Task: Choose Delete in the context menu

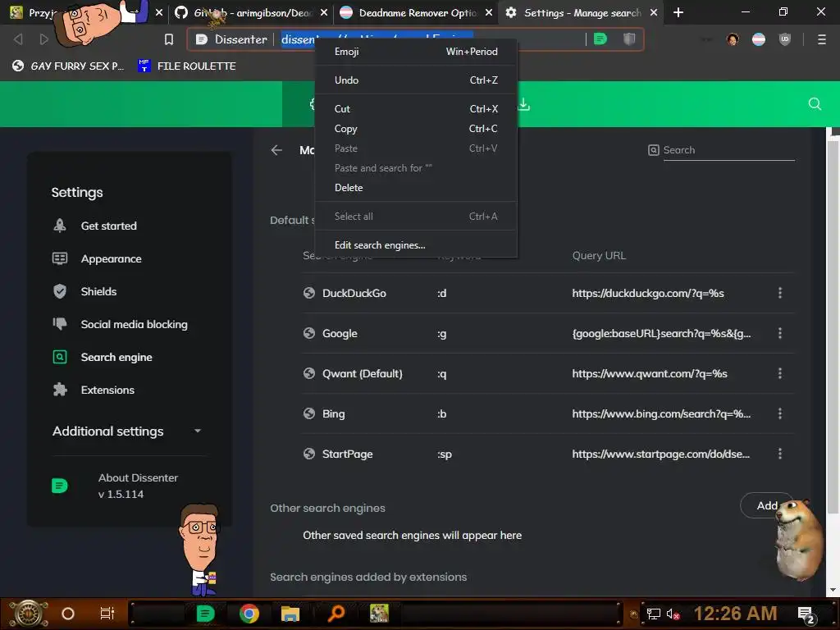Action: [416, 188]
